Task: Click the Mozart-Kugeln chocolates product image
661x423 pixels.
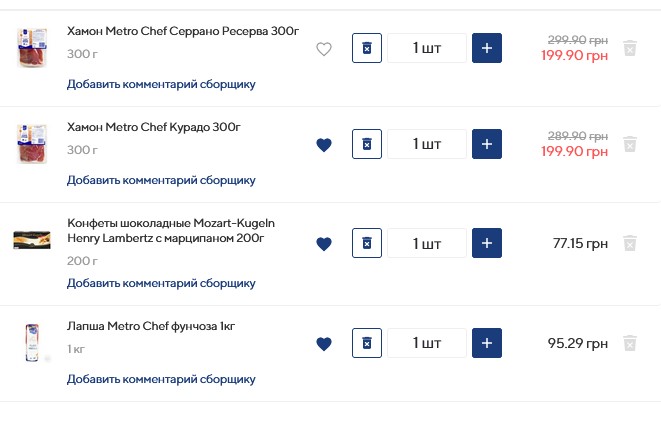Action: pos(32,240)
